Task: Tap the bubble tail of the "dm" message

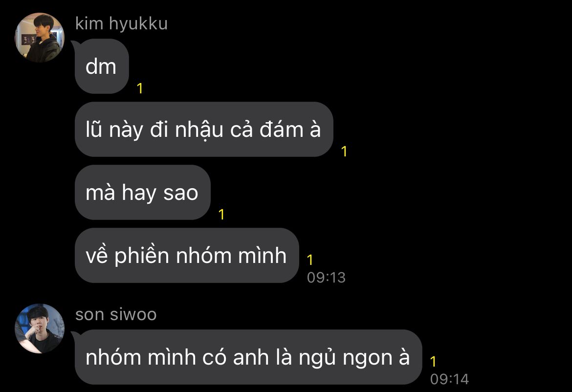Action: pos(75,44)
